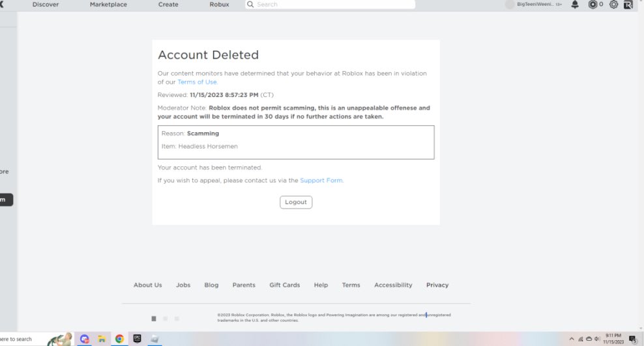Open About Us footer link
644x346 pixels.
point(148,285)
